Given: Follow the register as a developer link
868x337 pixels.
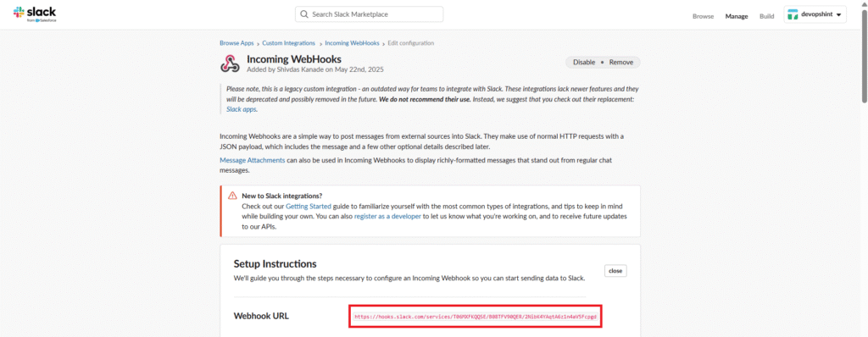Looking at the screenshot, I should [x=387, y=217].
